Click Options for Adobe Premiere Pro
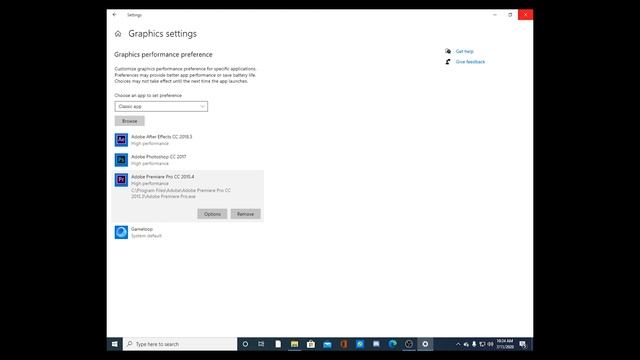The image size is (640, 360). pos(212,214)
